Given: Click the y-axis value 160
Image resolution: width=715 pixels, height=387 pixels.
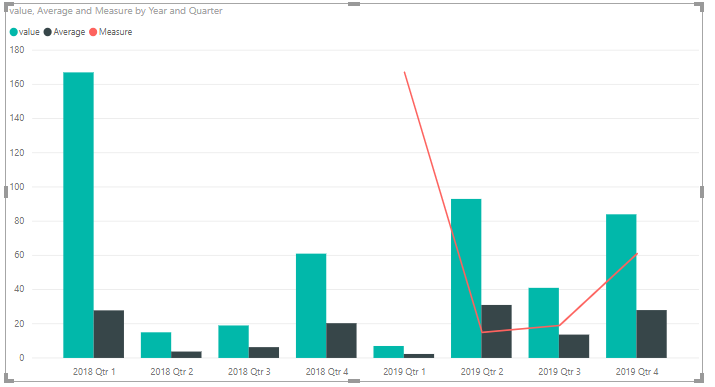Looking at the screenshot, I should [x=17, y=84].
